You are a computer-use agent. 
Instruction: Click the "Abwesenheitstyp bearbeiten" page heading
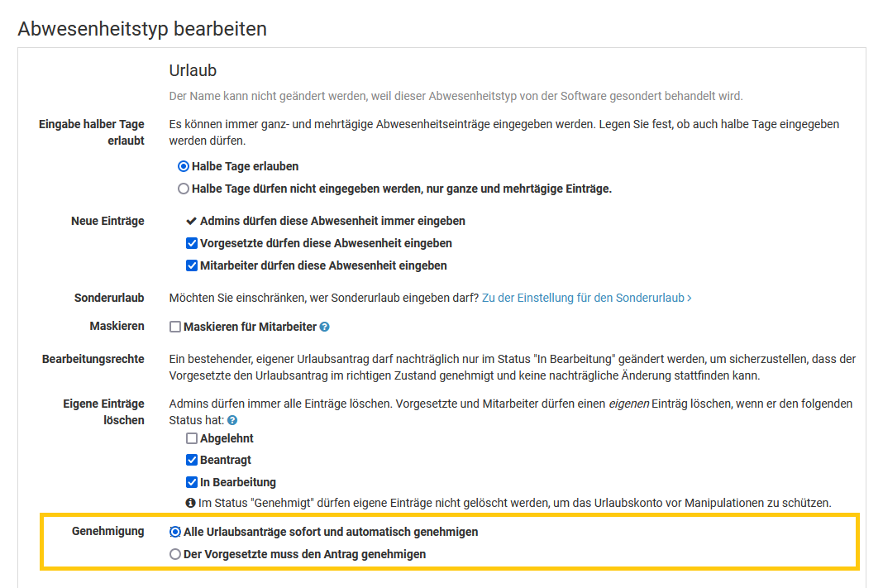pyautogui.click(x=142, y=29)
